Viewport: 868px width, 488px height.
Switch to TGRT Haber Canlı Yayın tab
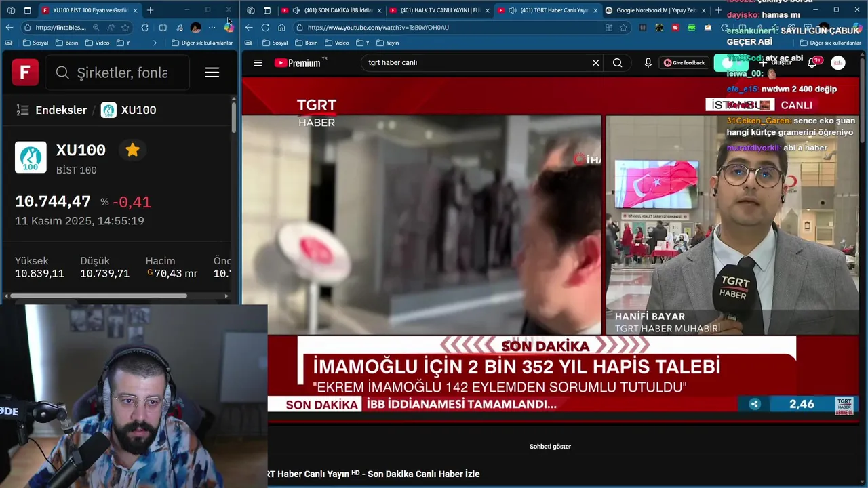(x=548, y=10)
